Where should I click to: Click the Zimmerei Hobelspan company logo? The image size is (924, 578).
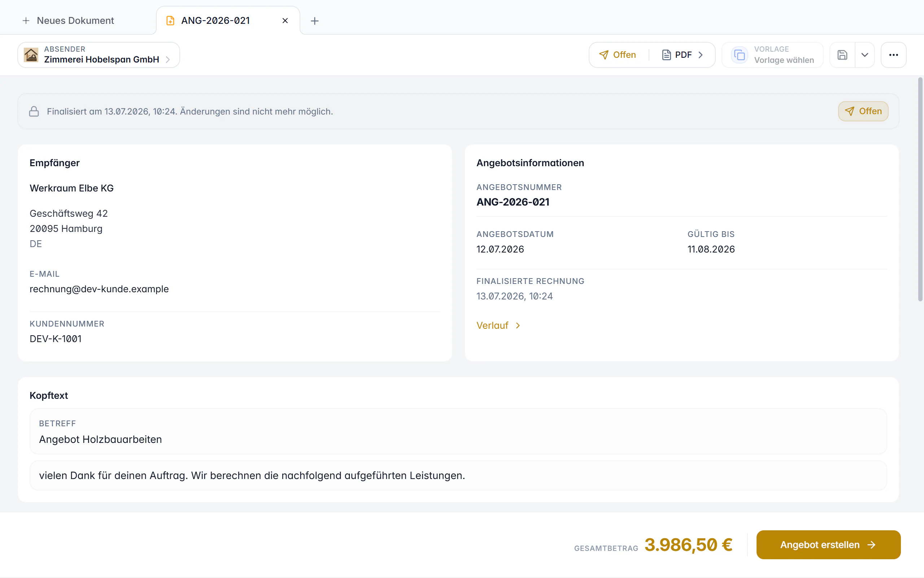(31, 55)
